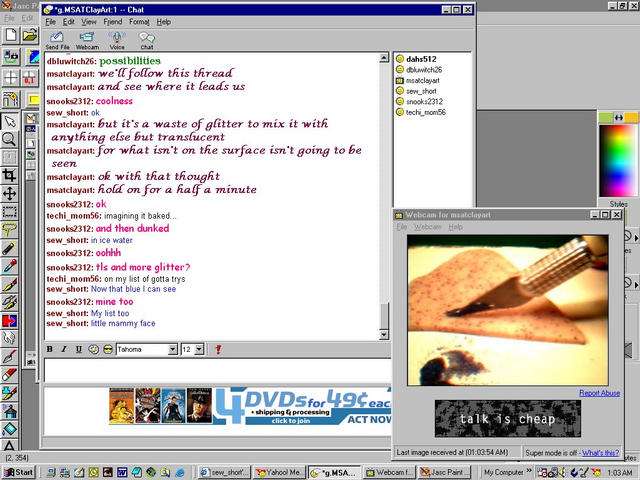The height and width of the screenshot is (480, 640).
Task: Select the Zoom magnifier tool
Action: pyautogui.click(x=9, y=139)
